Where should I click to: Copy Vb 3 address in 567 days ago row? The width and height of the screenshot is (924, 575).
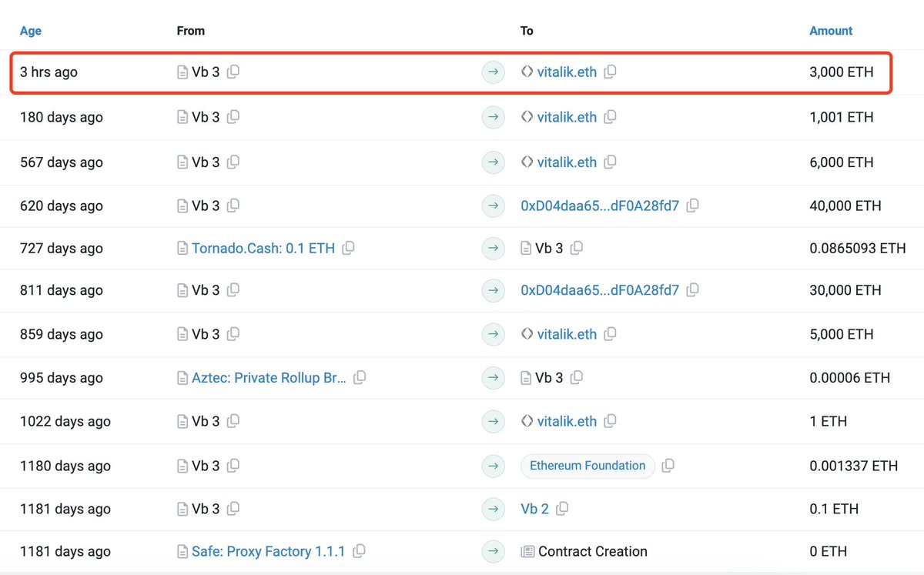coord(233,162)
